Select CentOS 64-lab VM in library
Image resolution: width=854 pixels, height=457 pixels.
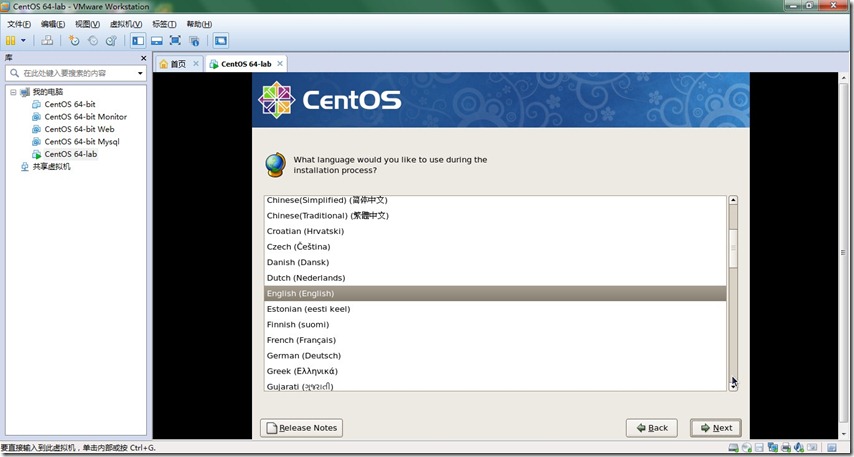pyautogui.click(x=71, y=154)
